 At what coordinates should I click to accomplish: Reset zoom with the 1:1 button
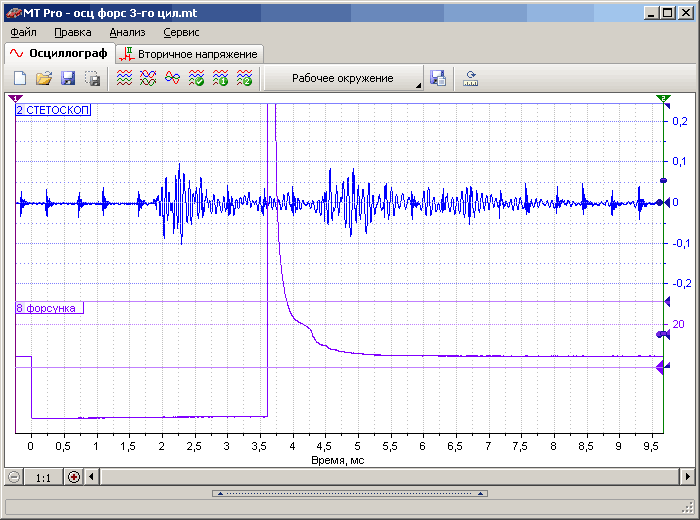tap(43, 477)
